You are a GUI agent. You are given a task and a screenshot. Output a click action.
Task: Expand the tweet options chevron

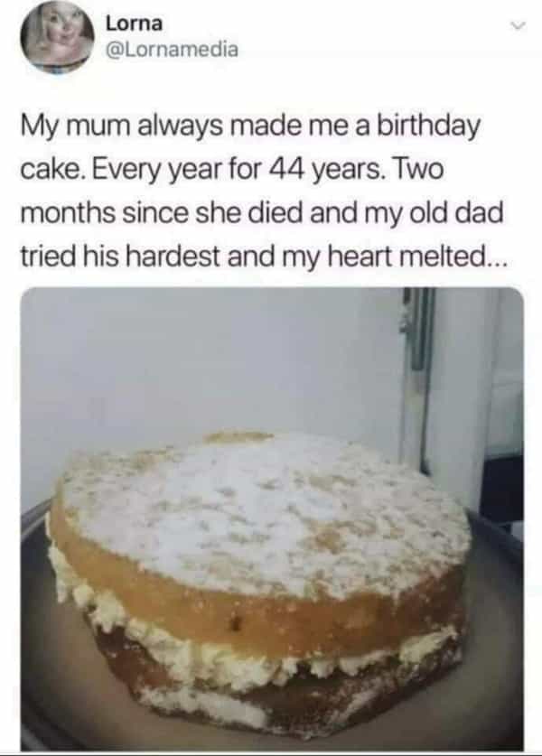click(x=518, y=26)
